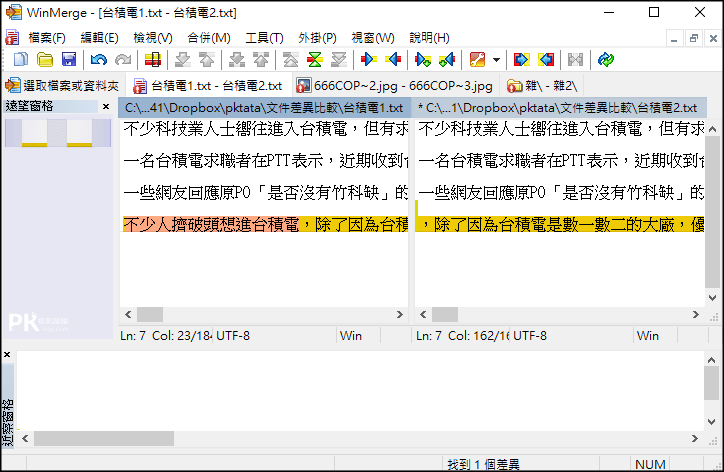Switch to 雜\ - 雜2\ folder tab
Viewport: 724px width, 472px height.
(542, 85)
